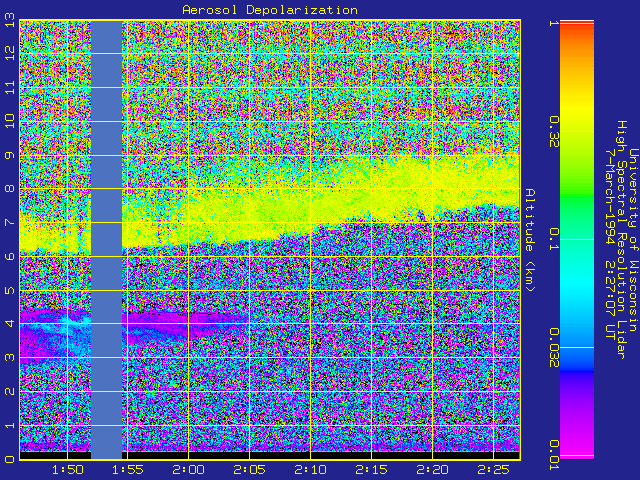Click the color scale value 0.1
The width and height of the screenshot is (640, 480).
(x=554, y=240)
